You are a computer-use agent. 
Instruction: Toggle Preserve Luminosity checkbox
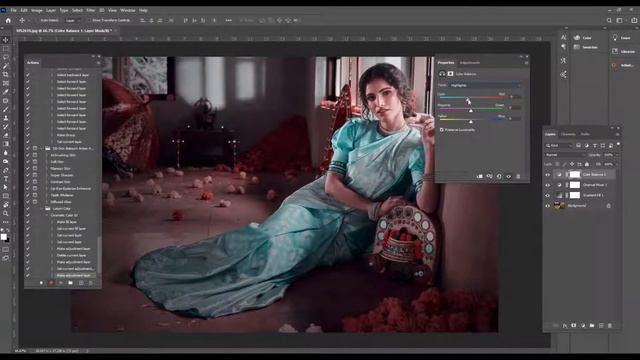442,130
